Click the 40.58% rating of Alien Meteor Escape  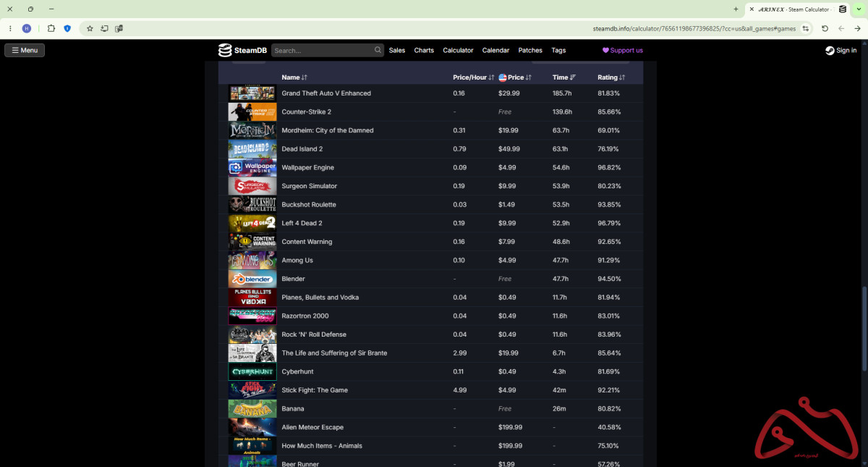coord(609,427)
